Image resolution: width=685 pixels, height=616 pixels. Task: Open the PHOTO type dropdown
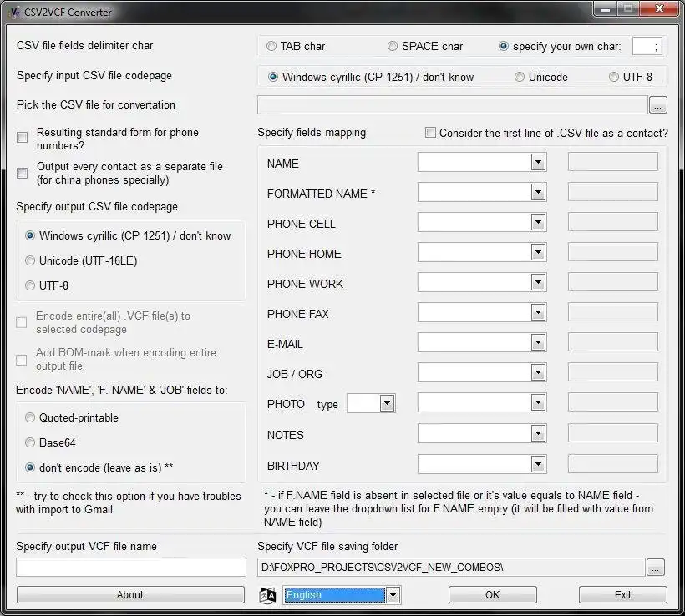tap(387, 403)
